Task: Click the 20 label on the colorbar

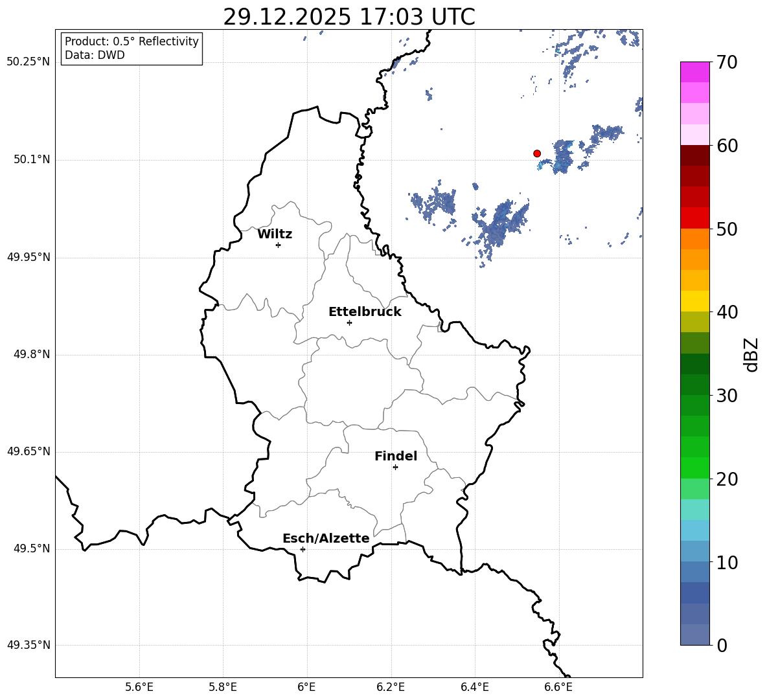Action: pyautogui.click(x=727, y=479)
